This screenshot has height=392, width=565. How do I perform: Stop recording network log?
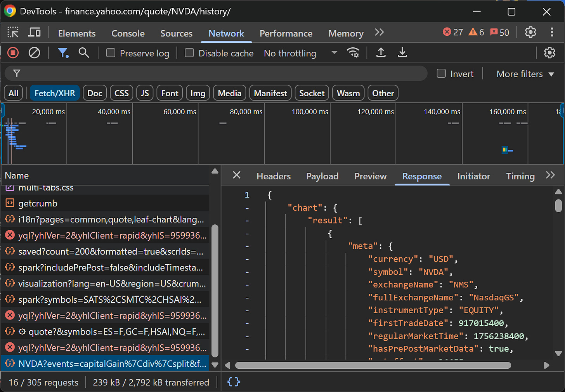[x=13, y=53]
